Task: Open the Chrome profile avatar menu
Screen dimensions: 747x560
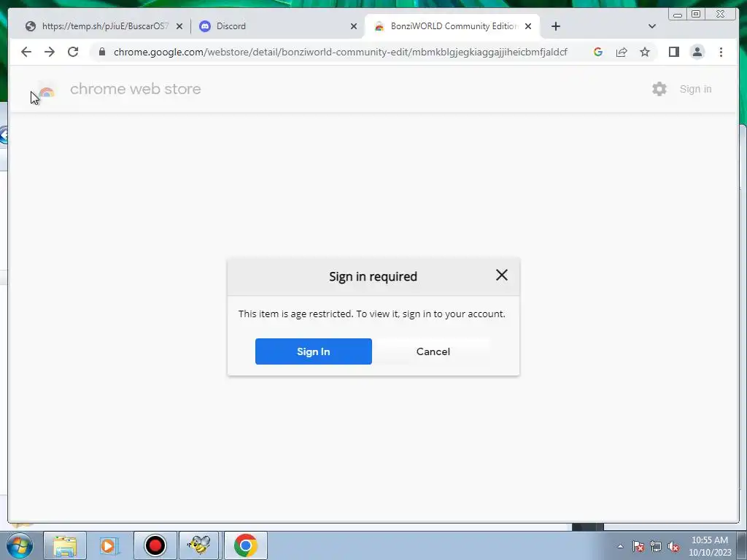Action: coord(697,52)
